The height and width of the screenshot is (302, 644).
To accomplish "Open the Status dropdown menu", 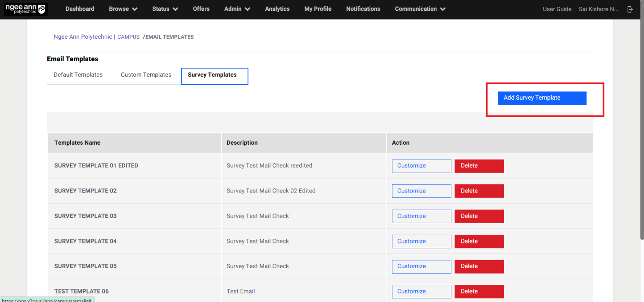I will (x=165, y=9).
